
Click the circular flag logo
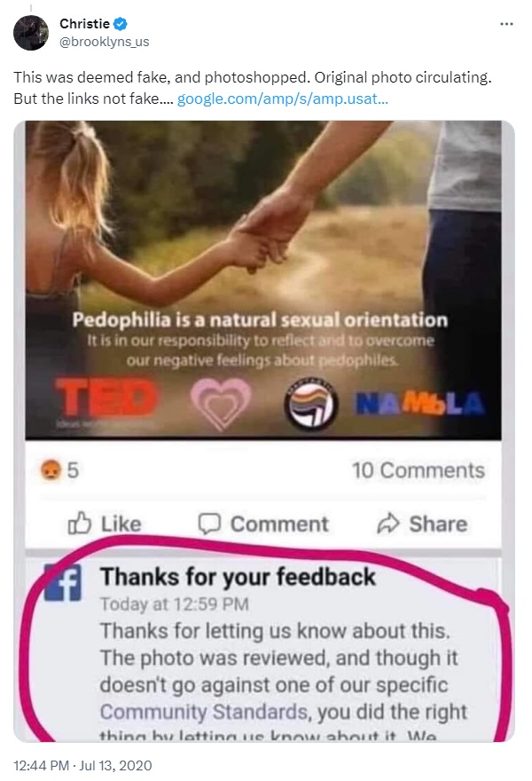[x=311, y=404]
